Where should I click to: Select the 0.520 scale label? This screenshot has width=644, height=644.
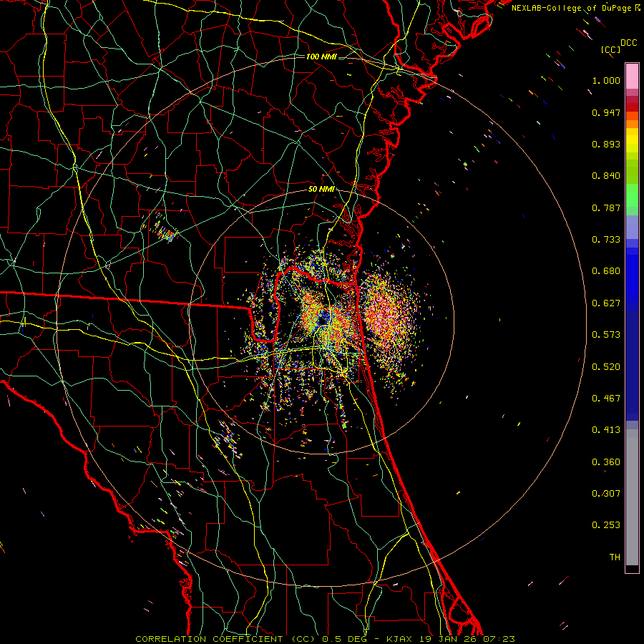pos(606,367)
